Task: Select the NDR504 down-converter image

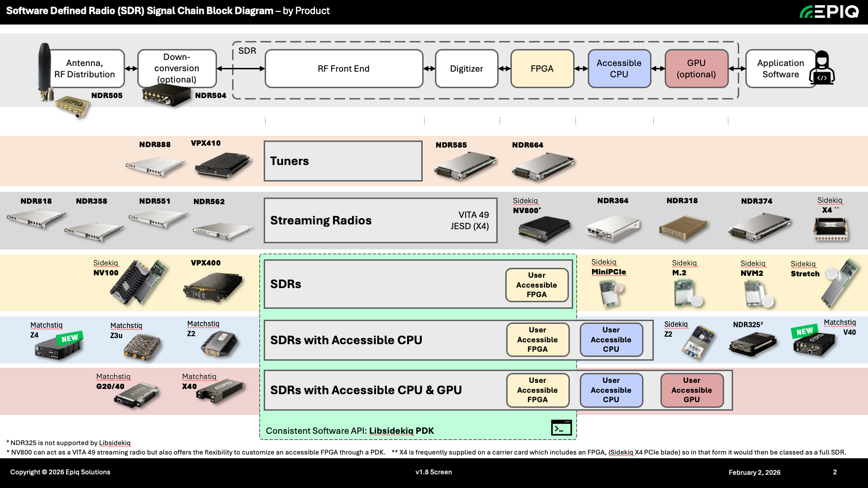Action: (167, 96)
